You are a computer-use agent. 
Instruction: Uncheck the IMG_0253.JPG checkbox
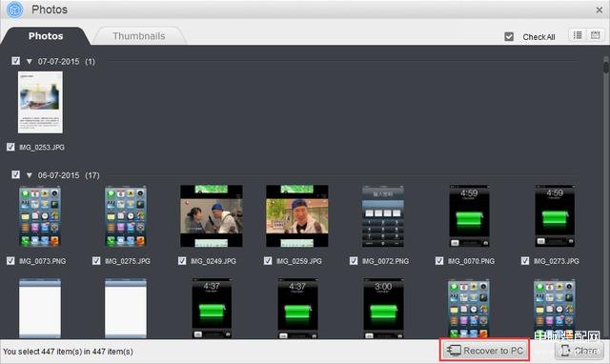click(10, 147)
